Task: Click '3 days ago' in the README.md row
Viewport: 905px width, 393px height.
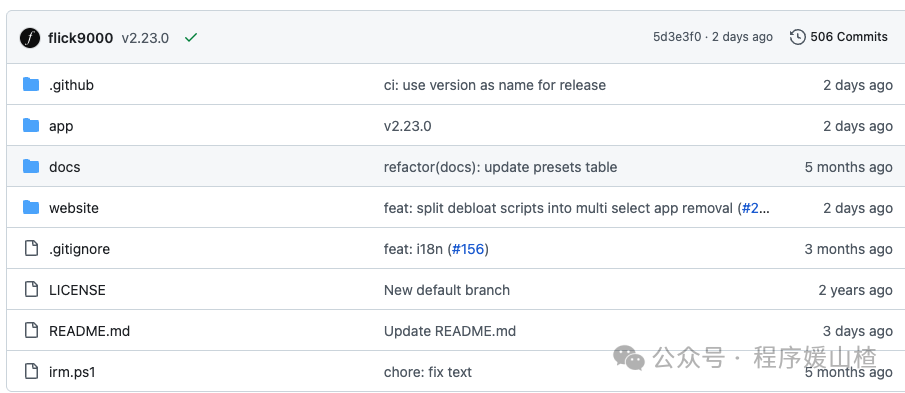Action: tap(858, 331)
